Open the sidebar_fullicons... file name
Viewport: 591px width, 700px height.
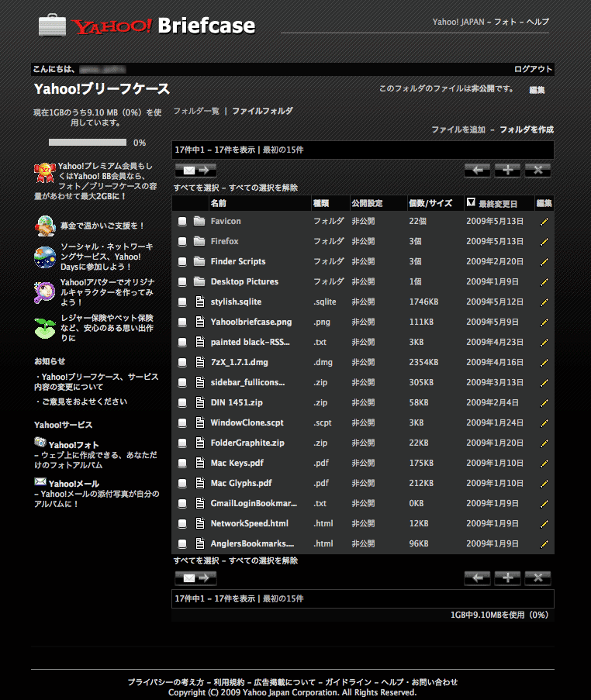pyautogui.click(x=247, y=383)
